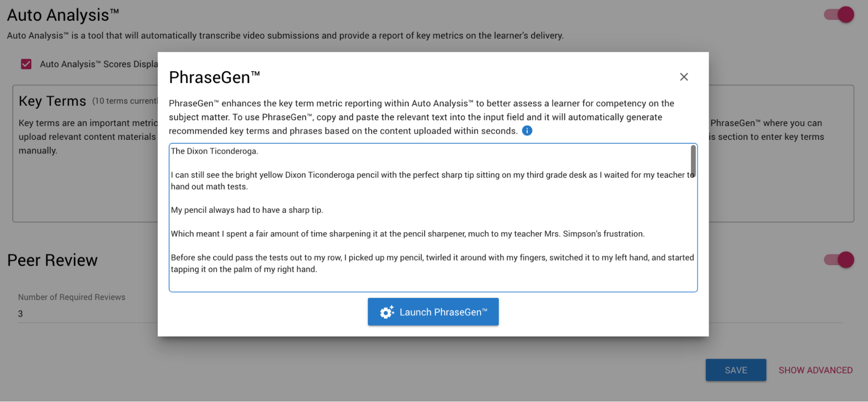This screenshot has height=402, width=868.
Task: Uncheck Auto Analysis Scores Display checkbox
Action: (x=26, y=64)
